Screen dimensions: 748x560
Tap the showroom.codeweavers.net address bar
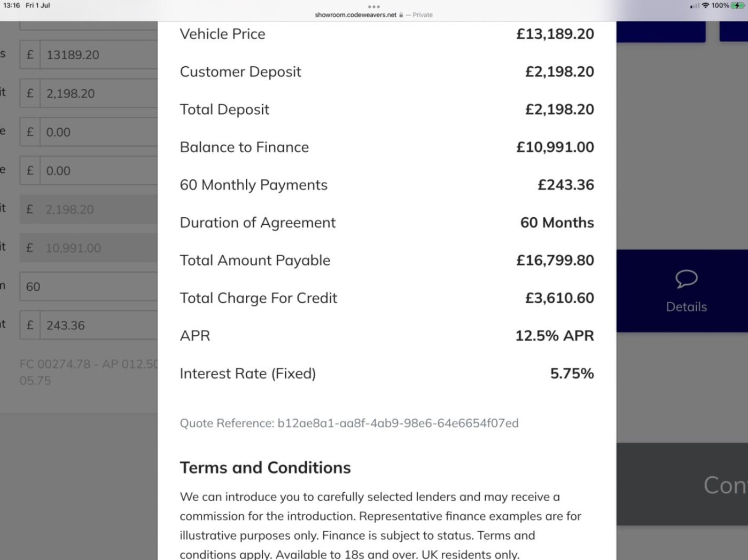tap(356, 15)
